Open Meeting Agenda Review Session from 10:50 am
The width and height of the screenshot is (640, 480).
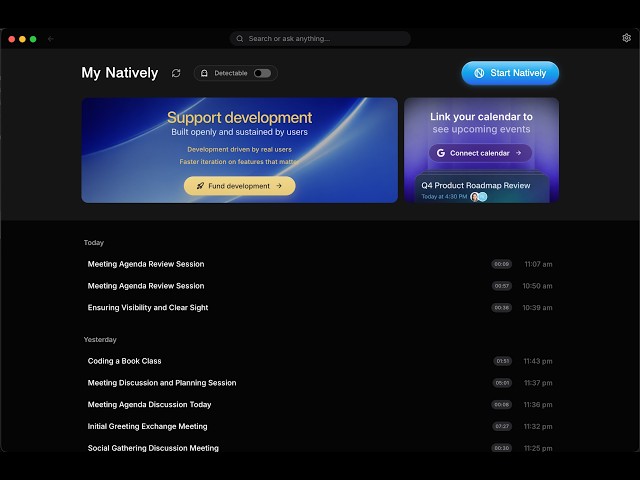(320, 286)
